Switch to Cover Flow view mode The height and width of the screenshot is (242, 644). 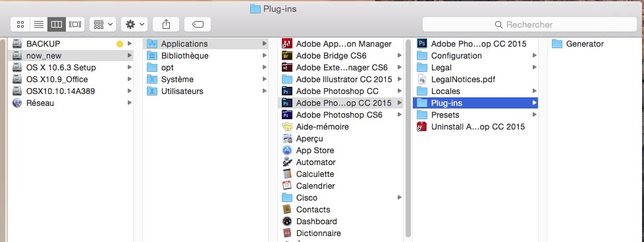[75, 24]
